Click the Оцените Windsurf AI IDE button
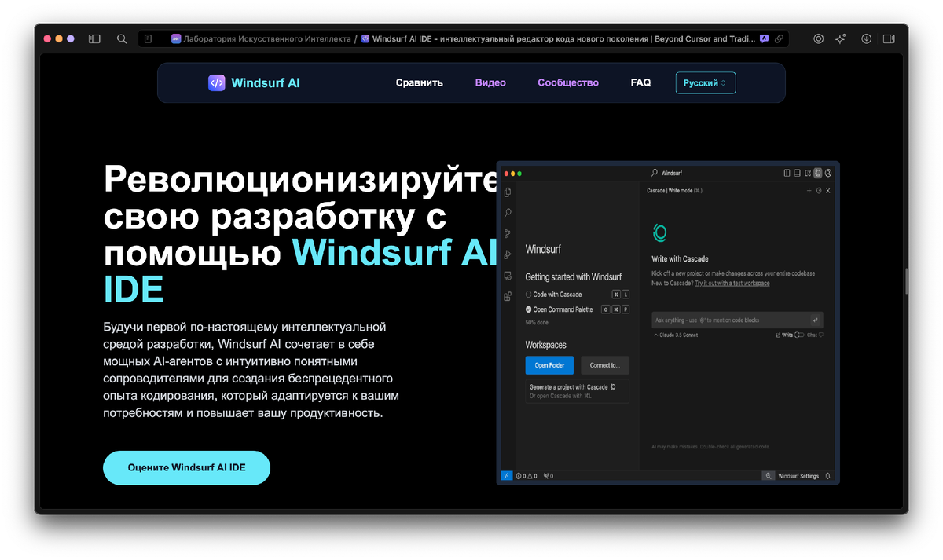The height and width of the screenshot is (560, 943). (x=186, y=467)
